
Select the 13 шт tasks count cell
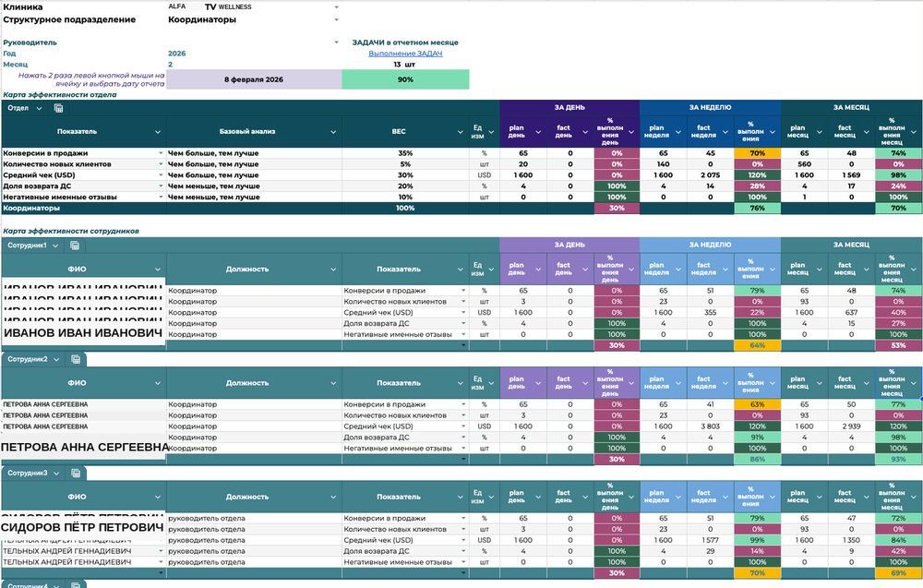(x=405, y=65)
